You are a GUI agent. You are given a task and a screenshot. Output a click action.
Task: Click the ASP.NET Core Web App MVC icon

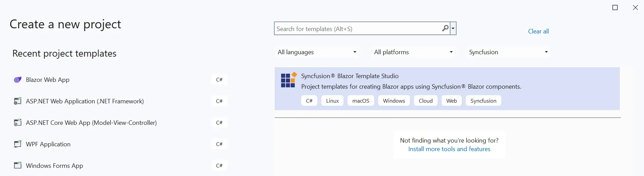(17, 123)
